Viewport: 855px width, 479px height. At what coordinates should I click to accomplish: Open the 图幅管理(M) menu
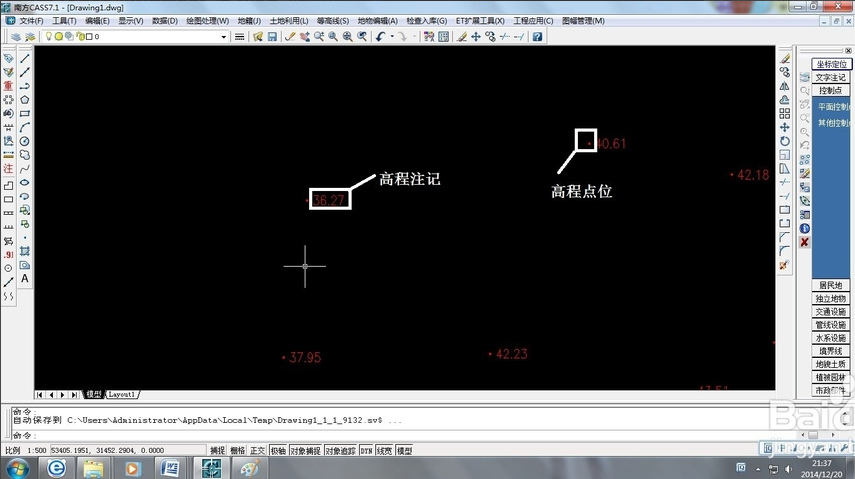pyautogui.click(x=583, y=21)
